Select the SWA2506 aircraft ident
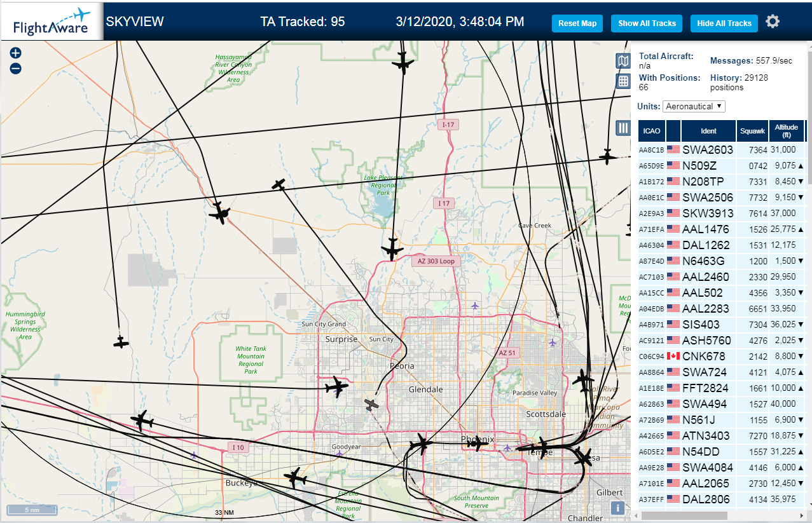 pos(708,198)
